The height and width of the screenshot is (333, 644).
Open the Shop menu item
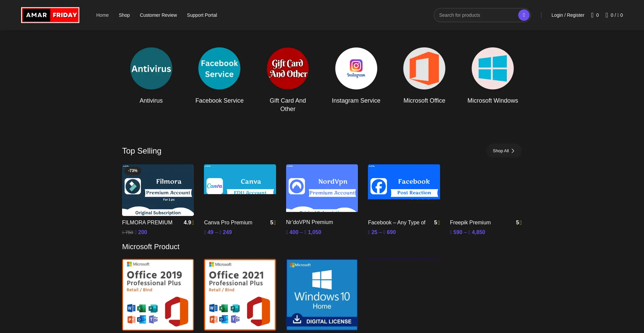[x=124, y=15]
